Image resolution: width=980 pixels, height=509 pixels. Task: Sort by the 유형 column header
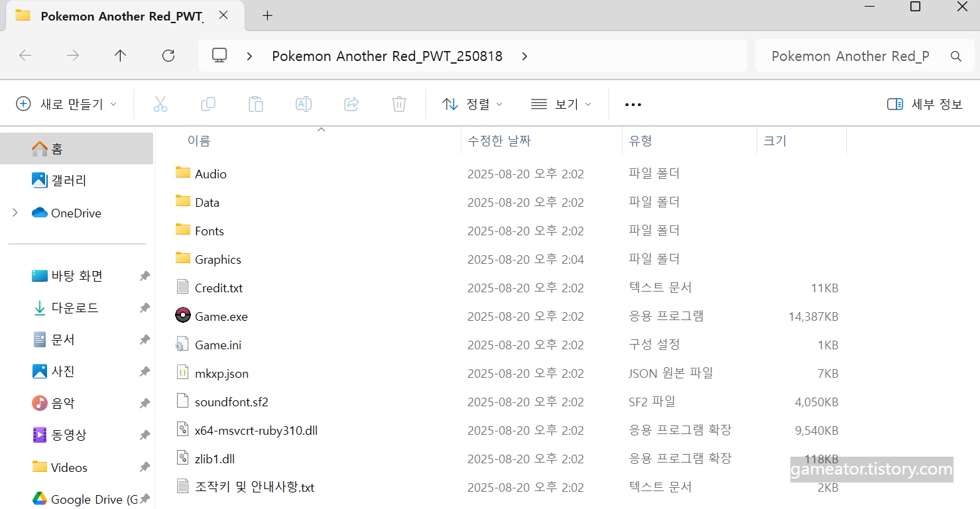[x=641, y=141]
